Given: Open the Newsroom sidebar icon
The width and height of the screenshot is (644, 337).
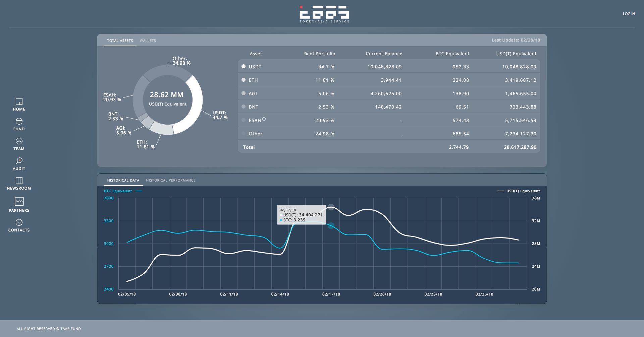Looking at the screenshot, I should tap(19, 181).
